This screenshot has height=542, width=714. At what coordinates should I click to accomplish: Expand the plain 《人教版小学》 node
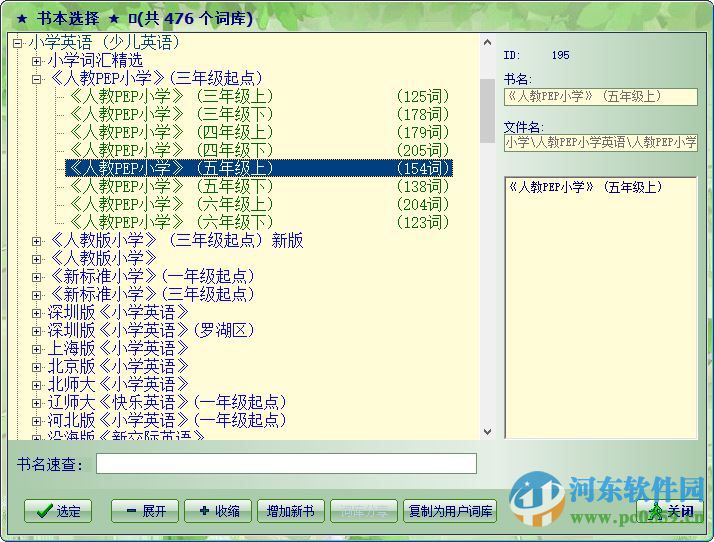click(36, 259)
